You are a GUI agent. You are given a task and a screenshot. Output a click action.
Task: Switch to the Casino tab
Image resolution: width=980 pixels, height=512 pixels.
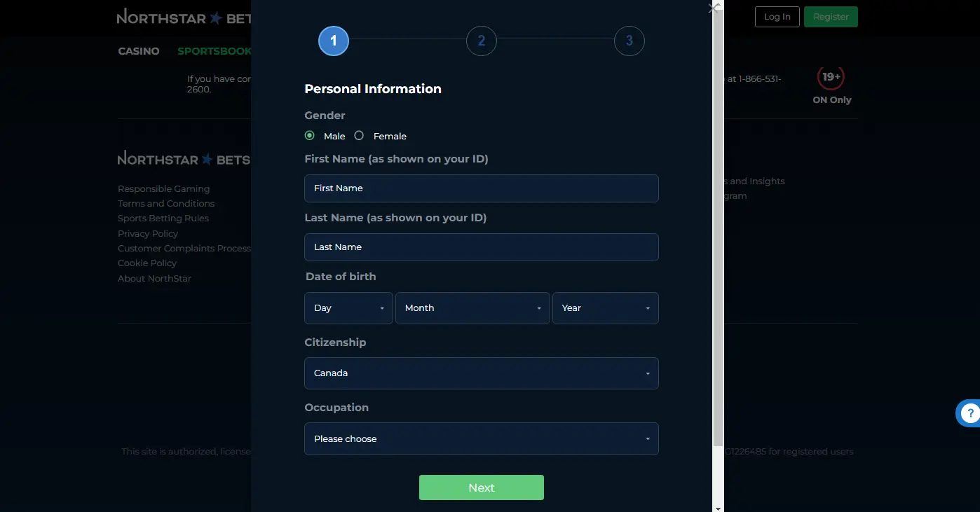pos(139,51)
